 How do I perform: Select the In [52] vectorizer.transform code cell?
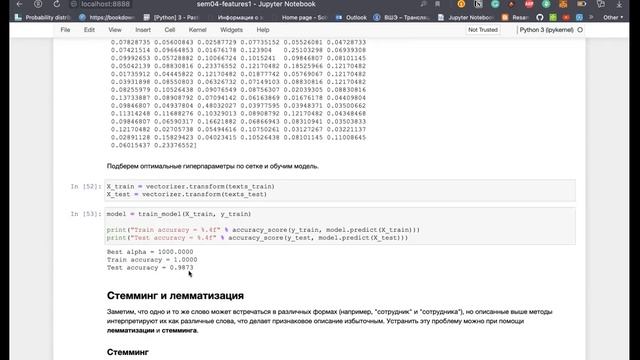(340, 190)
